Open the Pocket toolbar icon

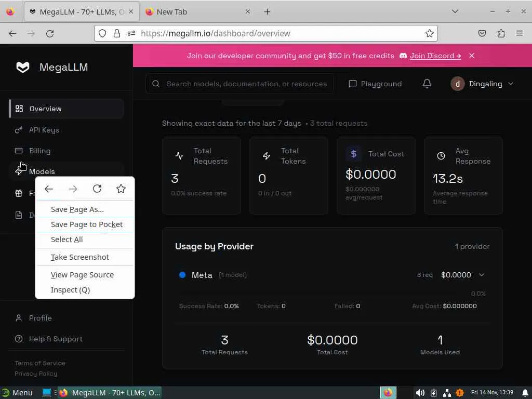coord(482,33)
